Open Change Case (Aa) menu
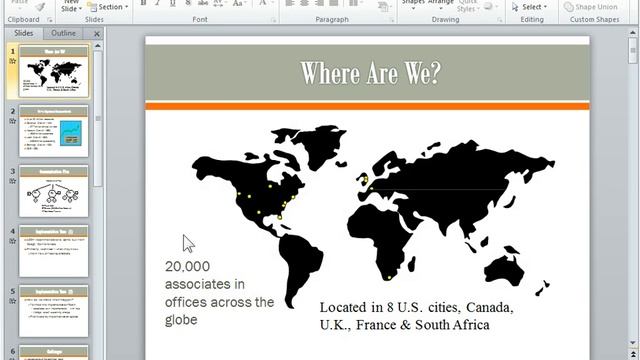 point(239,3)
